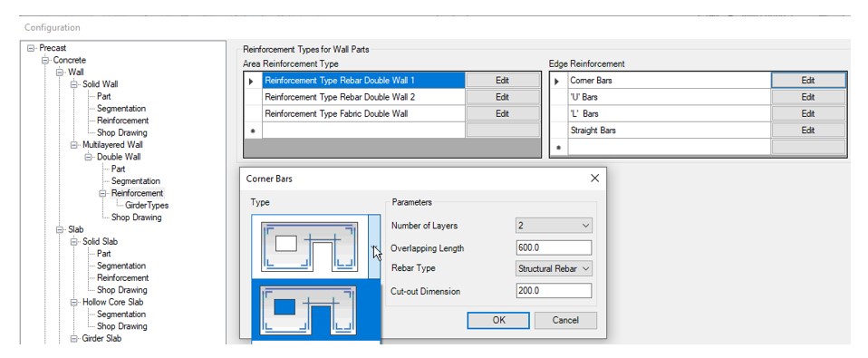Collapse the Concrete tree node

click(44, 61)
